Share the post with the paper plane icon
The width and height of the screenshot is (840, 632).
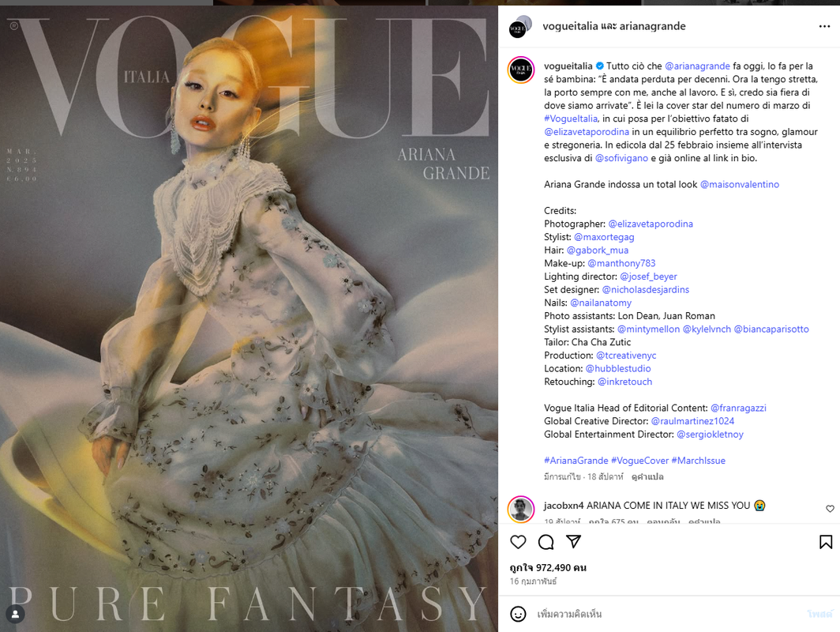[574, 541]
